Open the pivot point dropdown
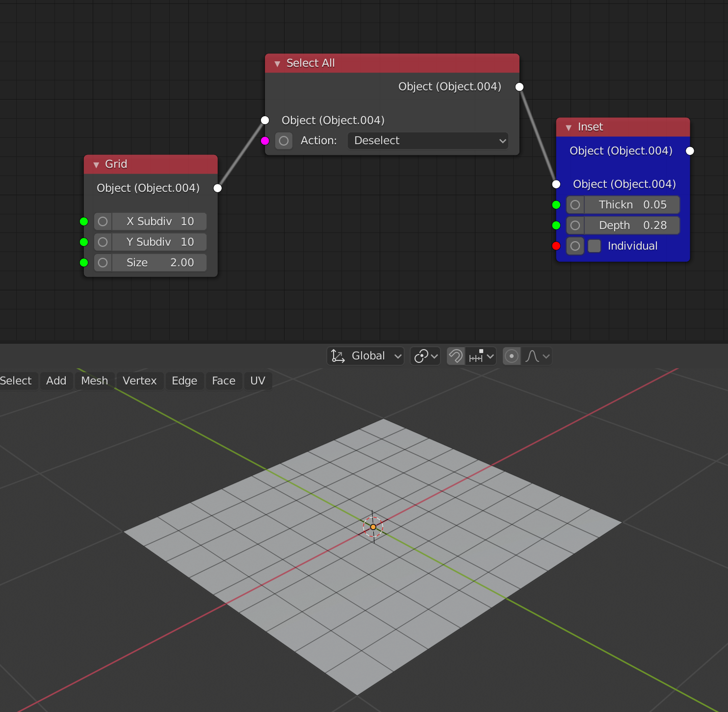 pos(425,356)
